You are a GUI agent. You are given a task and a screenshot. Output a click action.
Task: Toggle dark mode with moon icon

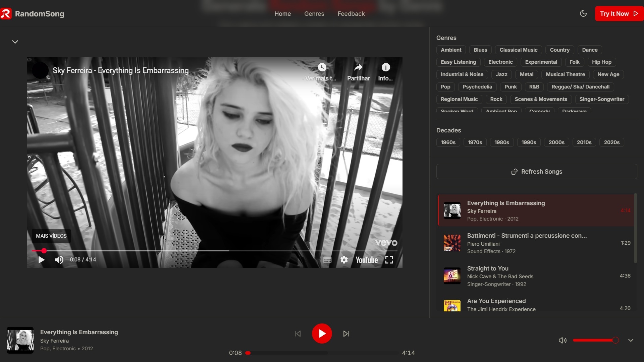583,14
